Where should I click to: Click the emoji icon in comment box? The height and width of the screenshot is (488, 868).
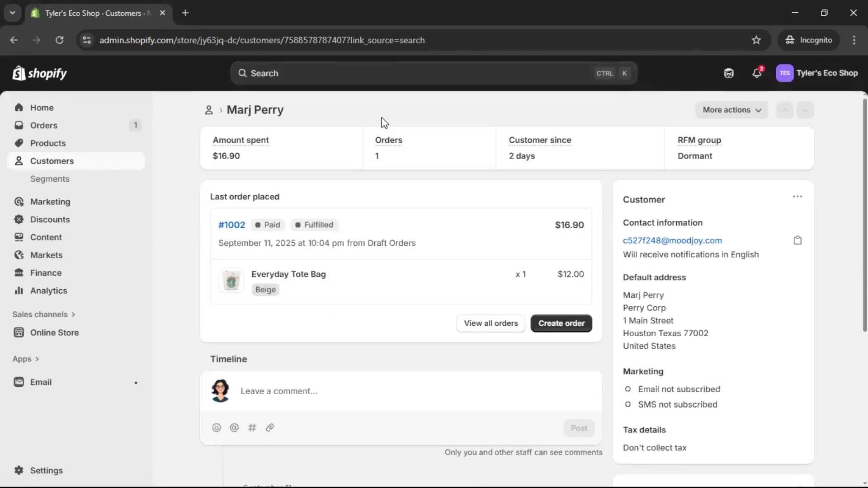click(x=217, y=427)
